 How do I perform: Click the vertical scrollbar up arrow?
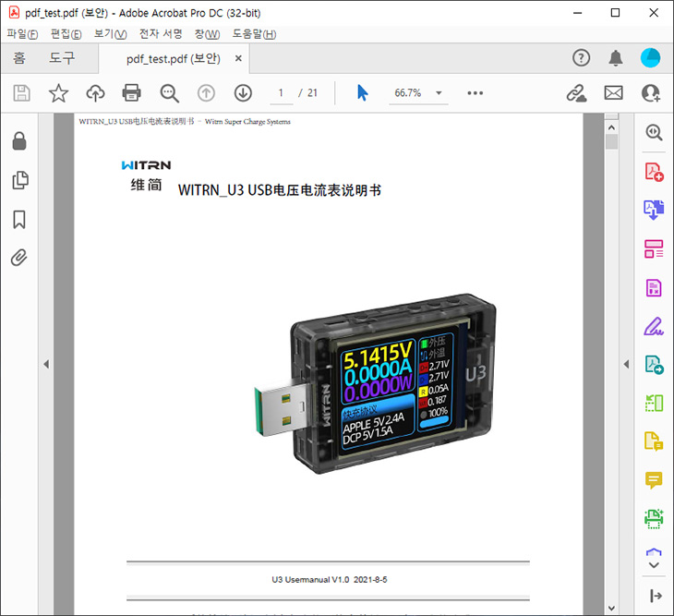(x=611, y=127)
